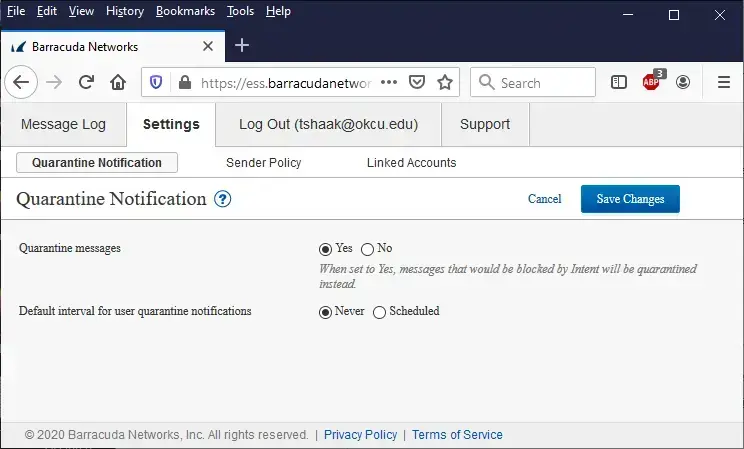Click the browser reload button
Image resolution: width=744 pixels, height=449 pixels.
[x=86, y=82]
